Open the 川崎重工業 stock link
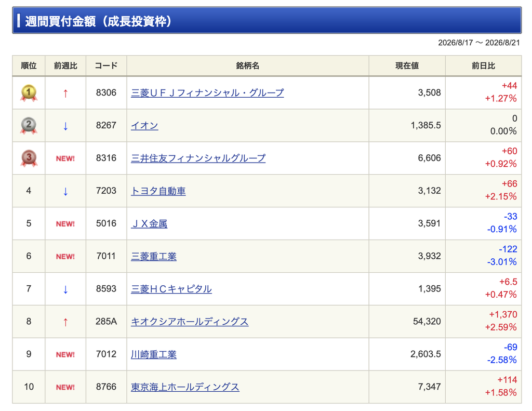This screenshot has width=532, height=411. [x=154, y=354]
